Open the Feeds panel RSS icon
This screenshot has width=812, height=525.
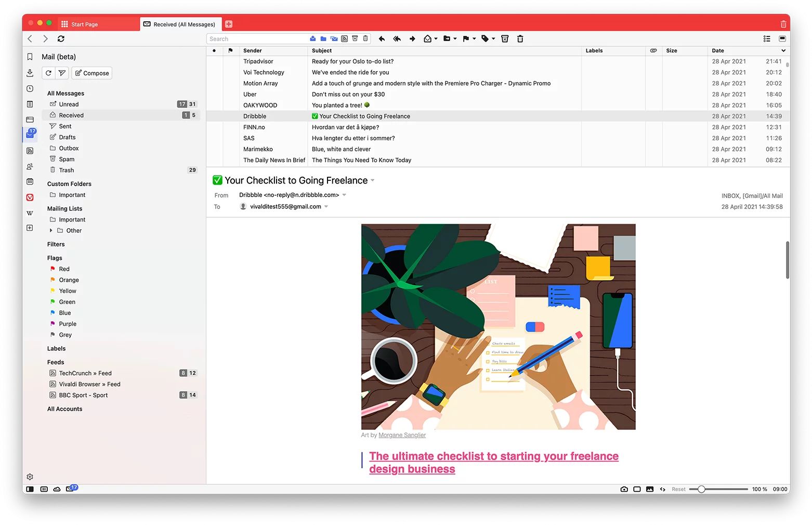click(30, 151)
